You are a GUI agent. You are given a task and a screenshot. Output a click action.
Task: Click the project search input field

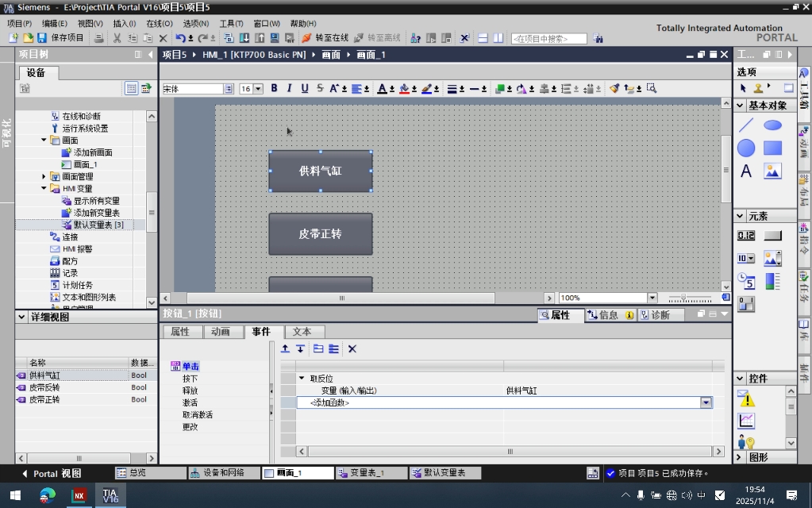(x=549, y=38)
